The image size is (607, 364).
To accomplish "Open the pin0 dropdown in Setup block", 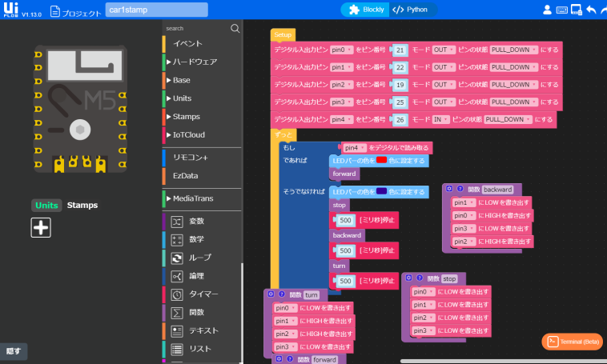I will pyautogui.click(x=342, y=50).
